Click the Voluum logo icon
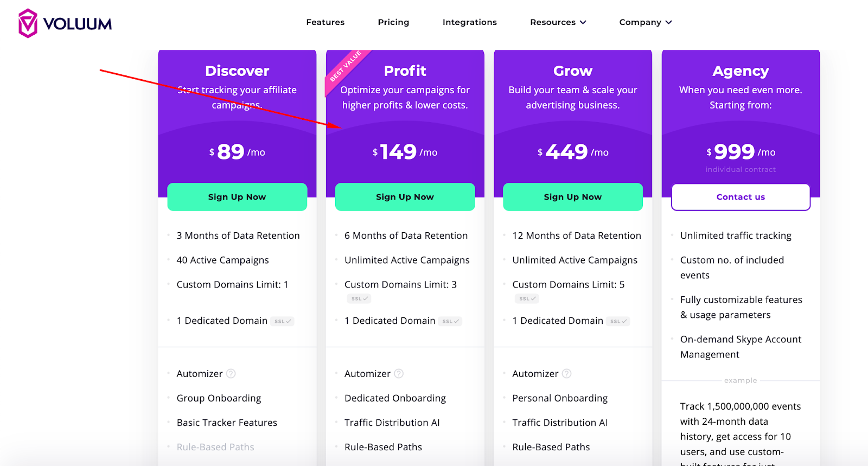The height and width of the screenshot is (466, 868). pyautogui.click(x=28, y=23)
